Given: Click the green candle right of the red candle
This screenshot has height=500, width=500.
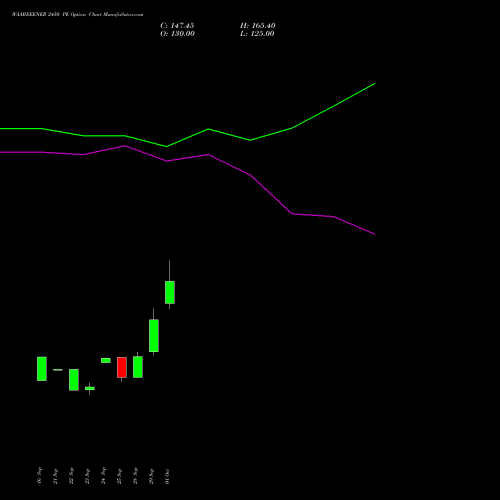Looking at the screenshot, I should pyautogui.click(x=138, y=367).
